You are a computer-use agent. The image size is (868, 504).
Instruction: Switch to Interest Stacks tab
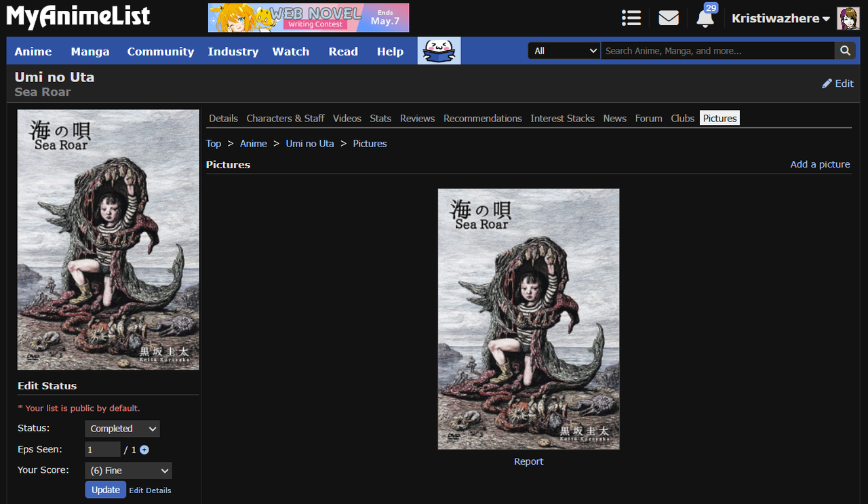click(562, 118)
